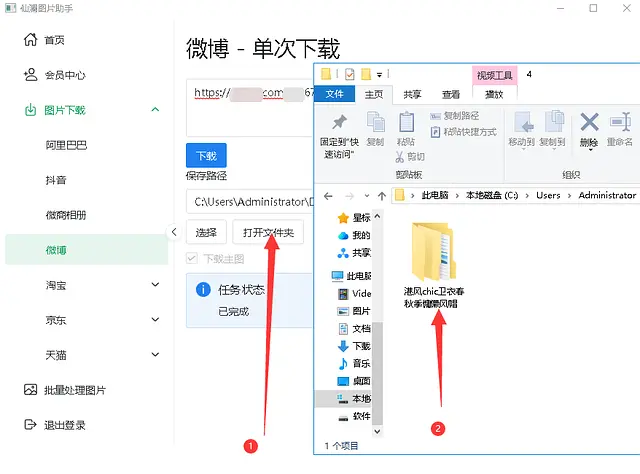Select 抖音 in the sidebar
This screenshot has width=640, height=474.
[87, 180]
